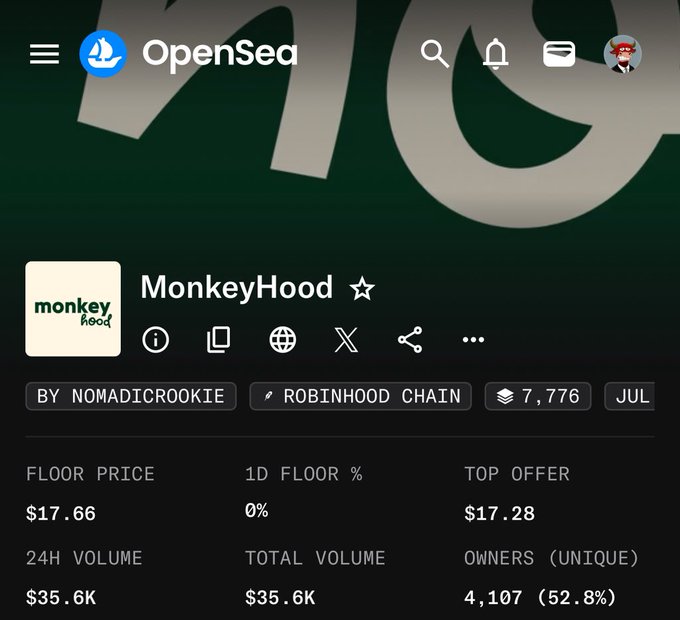The height and width of the screenshot is (620, 680).
Task: Click the partially visible JUL date tag
Action: coord(629,396)
